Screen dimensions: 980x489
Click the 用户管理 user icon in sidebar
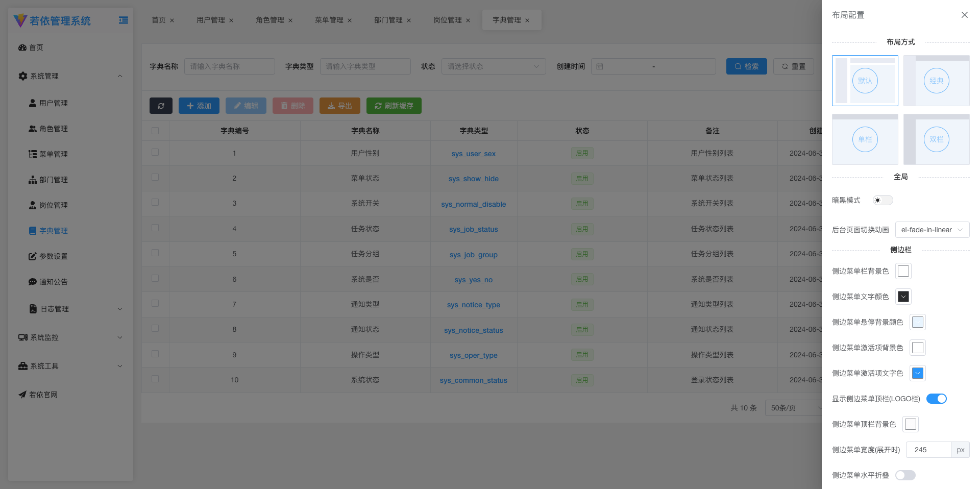(33, 103)
